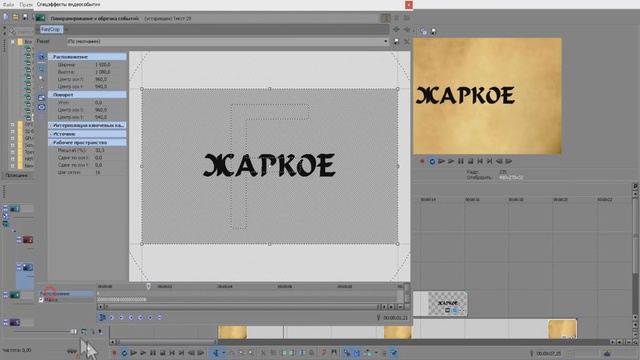
Task: Switch to the Проводник tab
Action: (17, 176)
